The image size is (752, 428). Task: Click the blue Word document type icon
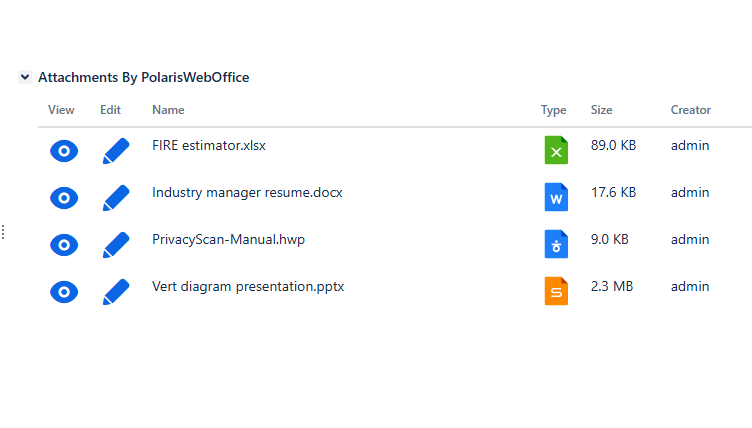pos(556,197)
